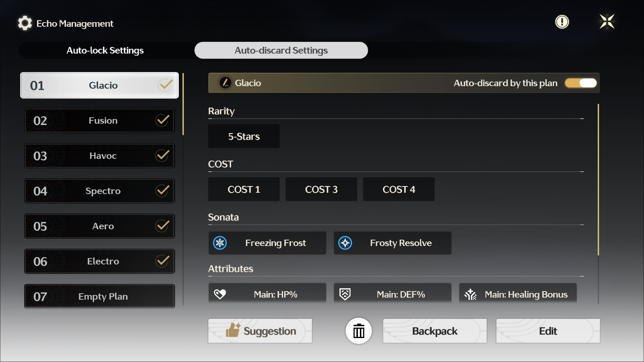Select the Main: DEF% attribute
The image size is (644, 362).
click(392, 294)
